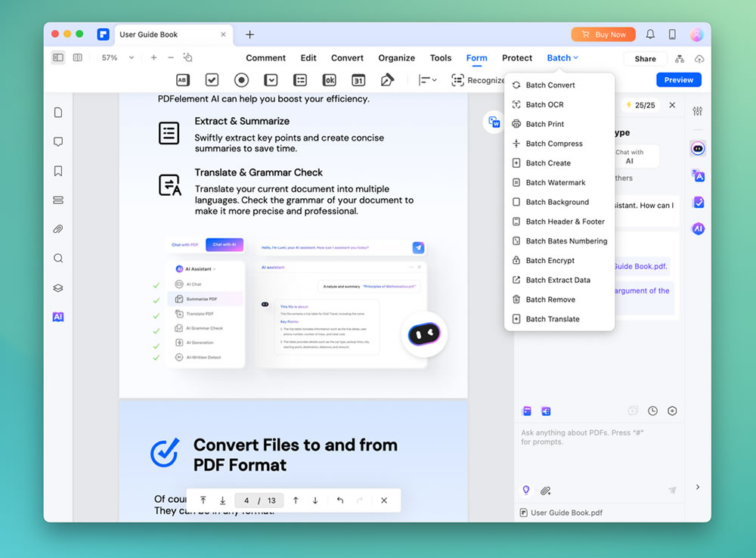This screenshot has width=756, height=558.
Task: Expand the right panel chevron arrow
Action: 698,487
